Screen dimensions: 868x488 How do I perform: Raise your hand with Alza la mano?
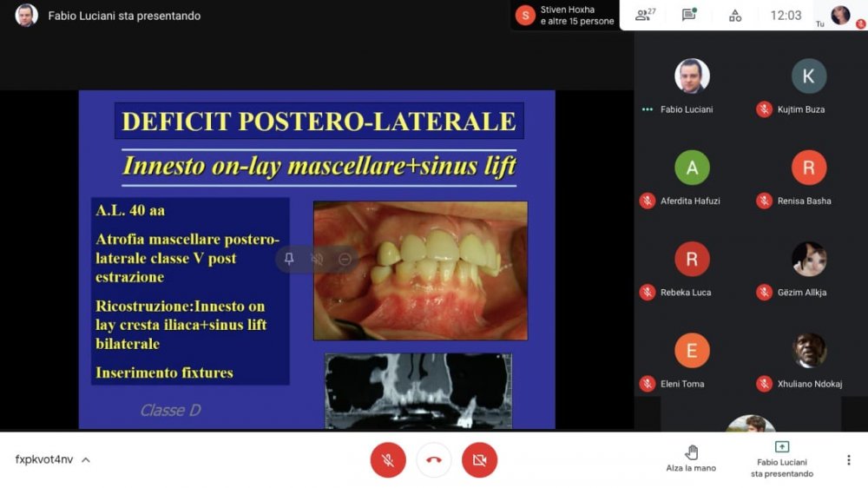point(691,458)
